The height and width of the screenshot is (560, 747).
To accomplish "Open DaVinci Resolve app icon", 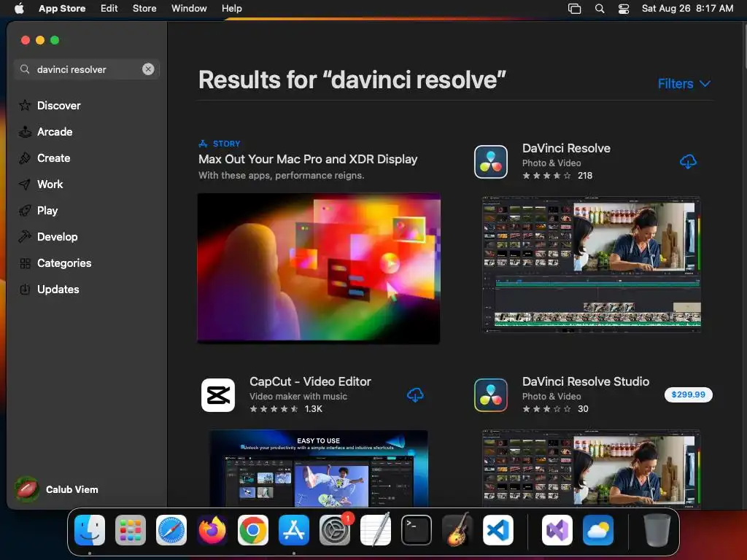I will [491, 162].
